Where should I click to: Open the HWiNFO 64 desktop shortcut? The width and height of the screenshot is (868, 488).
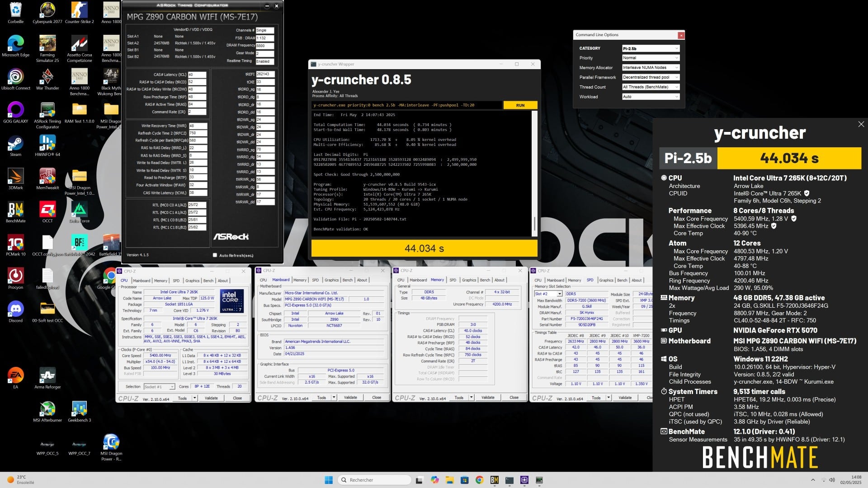tap(47, 145)
